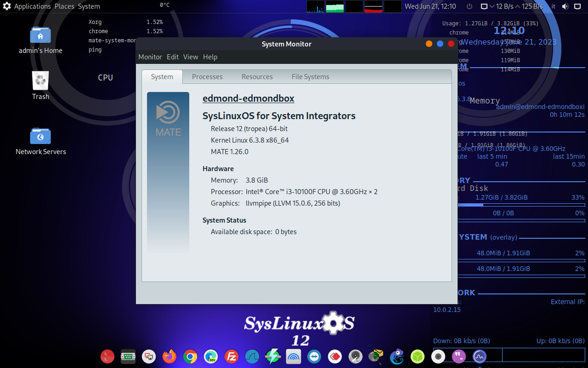Viewport: 588px width, 368px height.
Task: Open the System Monitor dock icon
Action: pos(479,356)
